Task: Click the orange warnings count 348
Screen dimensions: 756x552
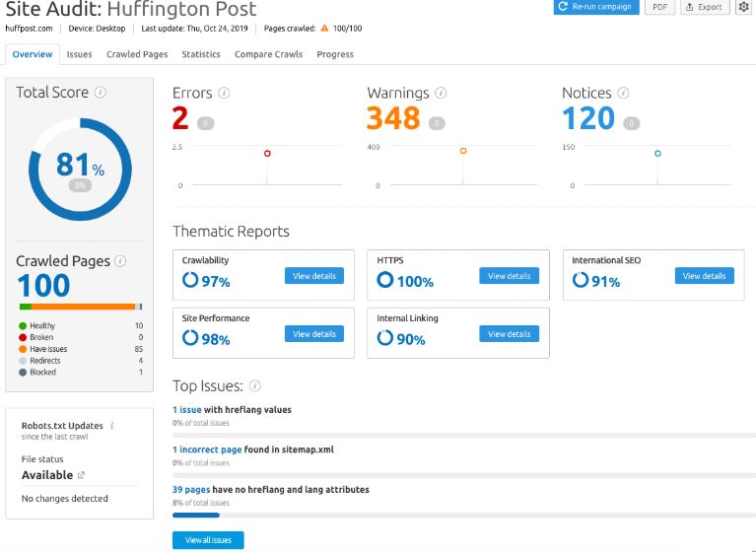Action: tap(393, 118)
